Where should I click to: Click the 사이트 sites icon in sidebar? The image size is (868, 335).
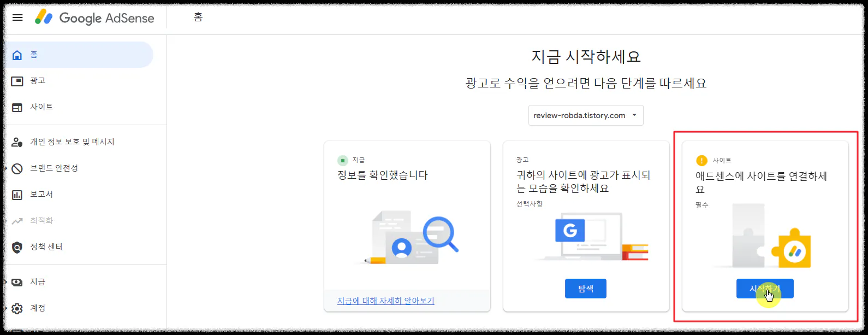click(17, 107)
